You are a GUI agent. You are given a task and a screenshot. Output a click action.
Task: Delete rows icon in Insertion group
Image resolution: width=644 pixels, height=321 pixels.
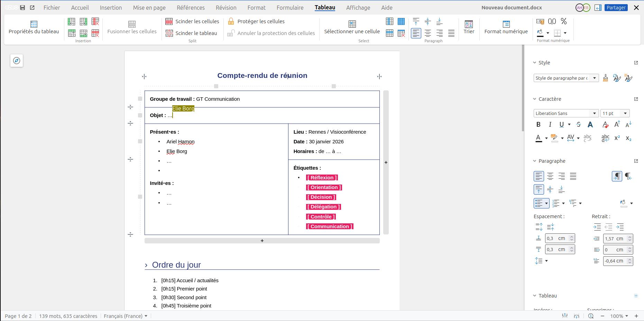coord(95,33)
